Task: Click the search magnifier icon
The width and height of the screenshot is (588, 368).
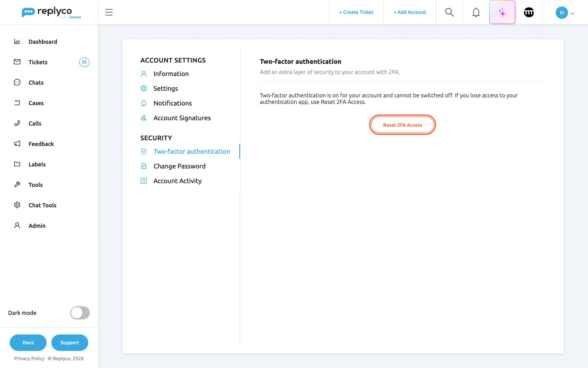Action: pos(449,12)
